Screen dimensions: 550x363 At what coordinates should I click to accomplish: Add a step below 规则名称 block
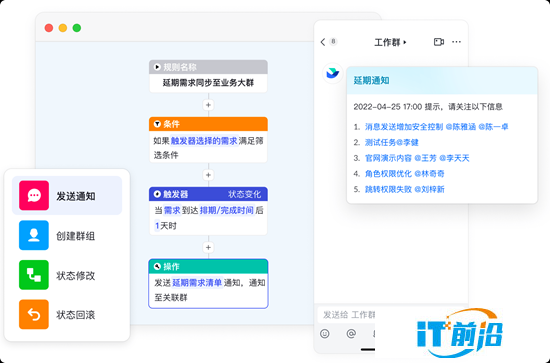[208, 105]
